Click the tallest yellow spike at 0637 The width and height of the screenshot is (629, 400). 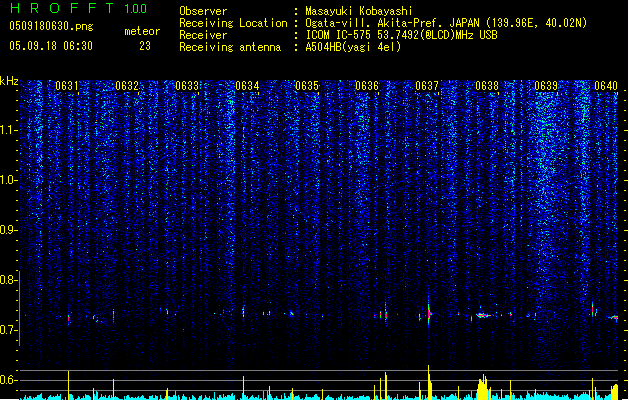428,382
